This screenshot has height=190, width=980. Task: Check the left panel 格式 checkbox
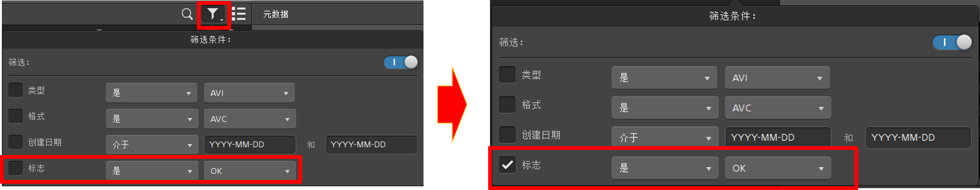(15, 116)
